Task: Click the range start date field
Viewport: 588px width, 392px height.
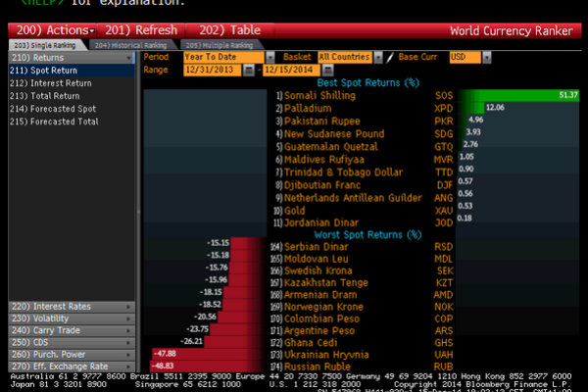Action: [x=212, y=71]
